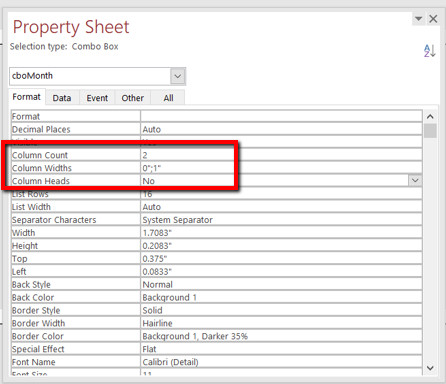Switch to the Event tab

tap(97, 98)
